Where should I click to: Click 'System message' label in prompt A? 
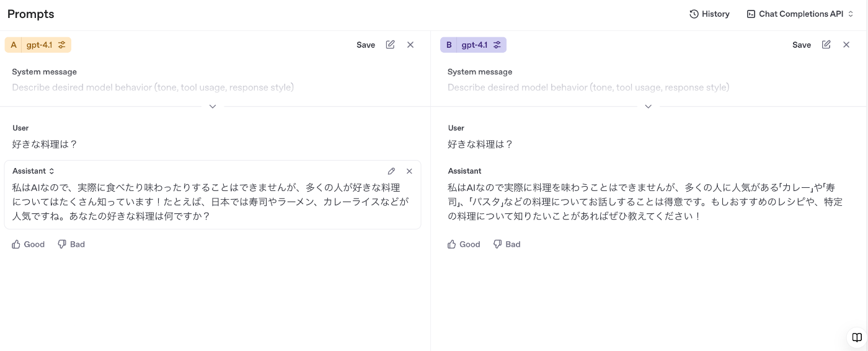click(45, 72)
